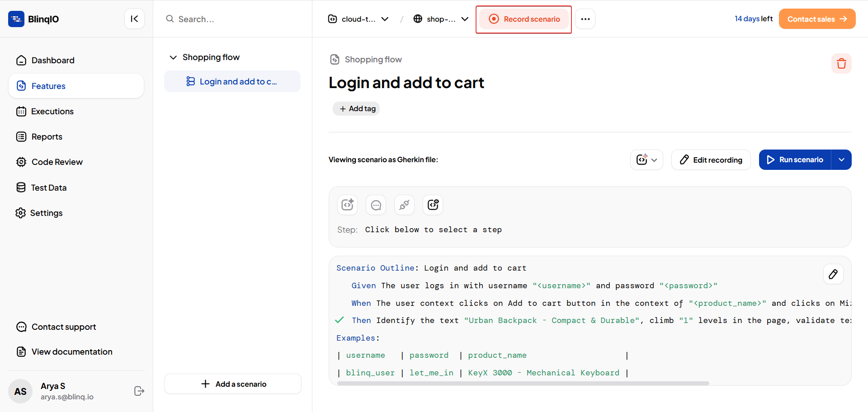Click Run scenario button
Viewport: 868px width, 412px height.
(795, 160)
